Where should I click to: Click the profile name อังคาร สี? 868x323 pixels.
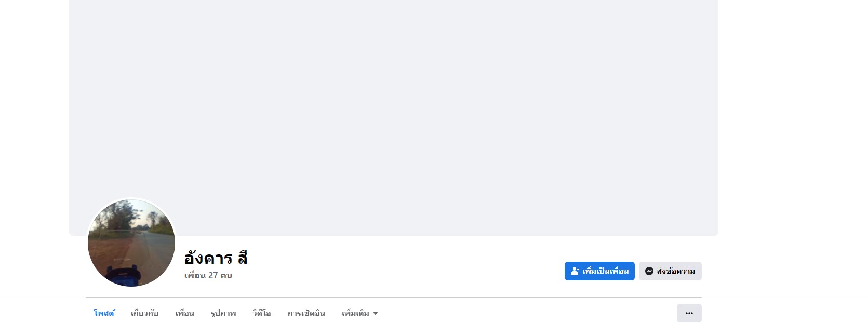[x=216, y=258]
